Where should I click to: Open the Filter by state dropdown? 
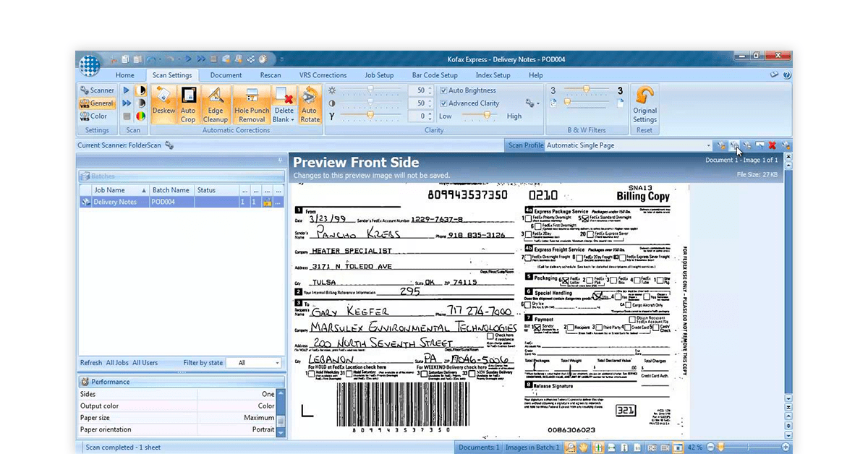tap(277, 363)
